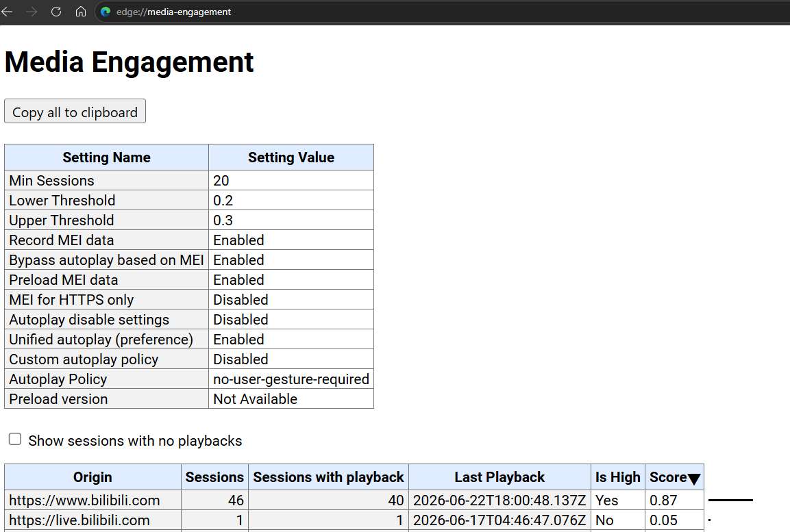Viewport: 790px width, 532px height.
Task: Click live.bilibili.com last playback timestamp 2026-06-17T04:46:47.076Z
Action: pos(499,520)
